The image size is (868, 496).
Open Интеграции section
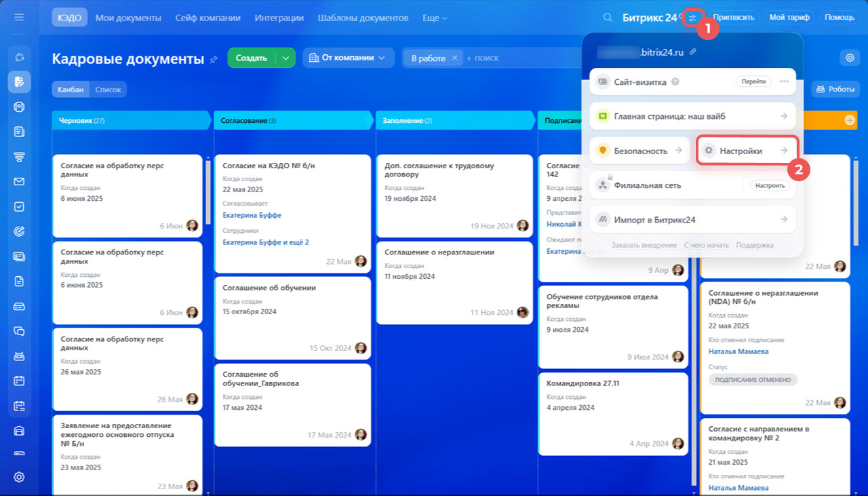pyautogui.click(x=279, y=18)
